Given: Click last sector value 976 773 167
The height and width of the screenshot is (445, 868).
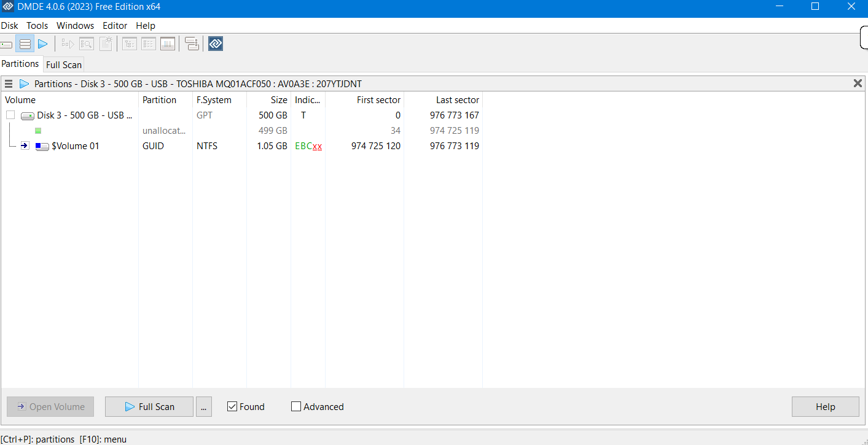Looking at the screenshot, I should [455, 115].
